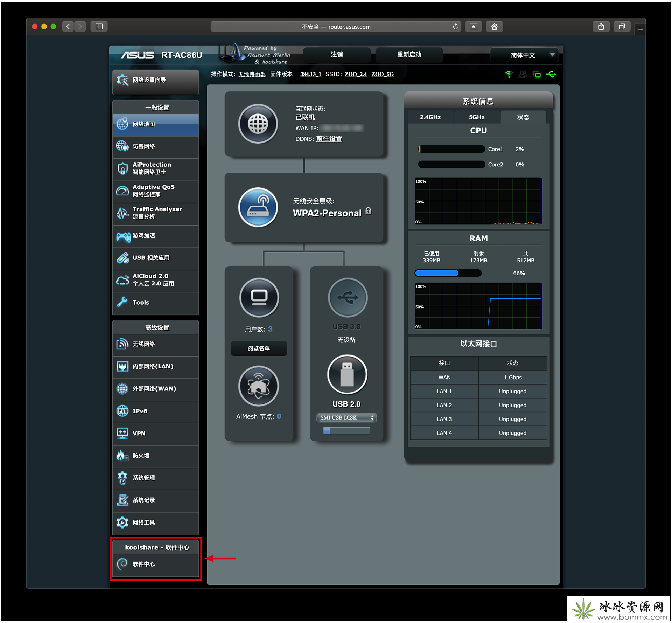The height and width of the screenshot is (623, 672).
Task: Open DDNS 前往设置 link
Action: click(329, 139)
